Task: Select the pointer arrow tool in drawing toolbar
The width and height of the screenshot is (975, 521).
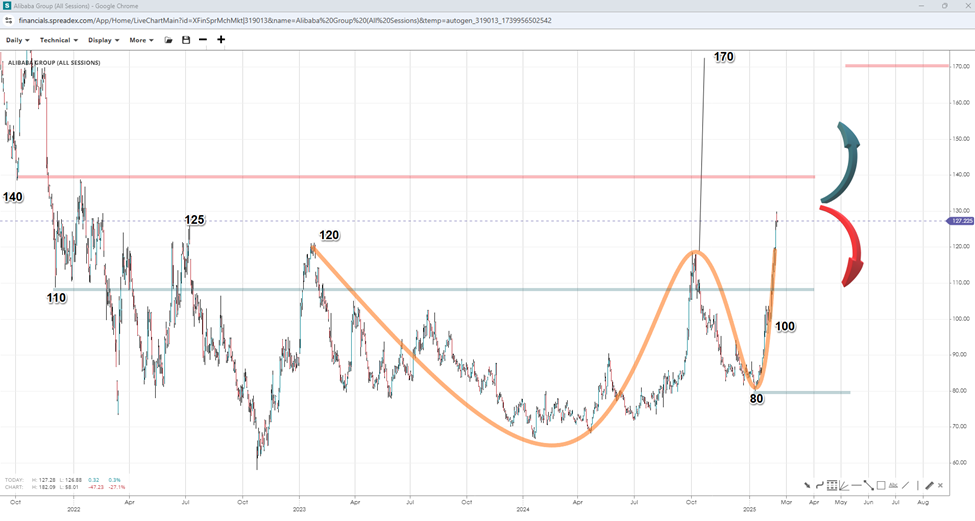Action: point(806,485)
